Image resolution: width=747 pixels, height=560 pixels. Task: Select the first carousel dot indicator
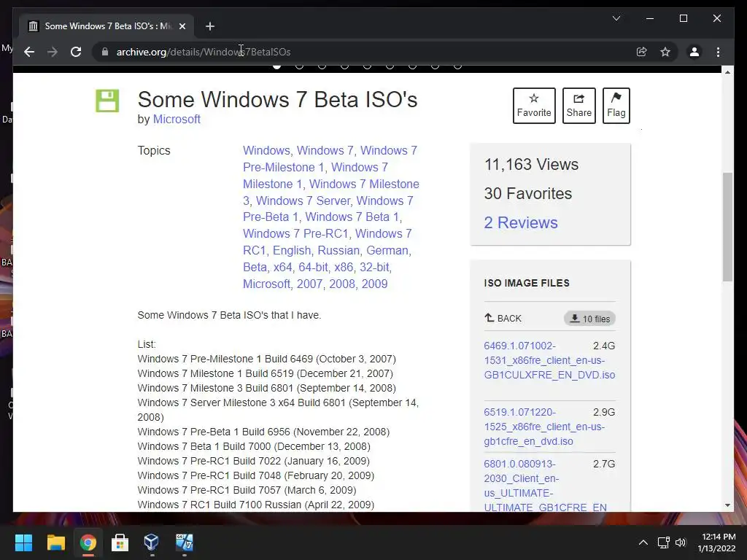point(276,66)
